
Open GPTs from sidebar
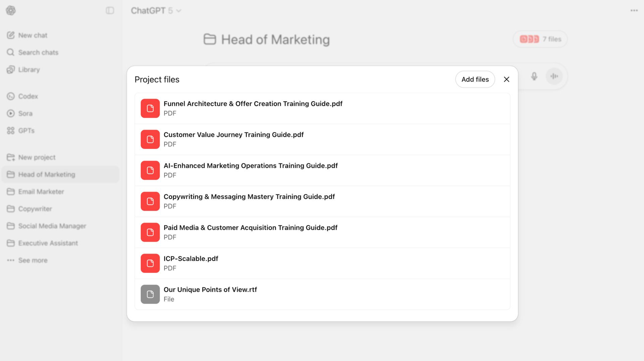(21, 130)
